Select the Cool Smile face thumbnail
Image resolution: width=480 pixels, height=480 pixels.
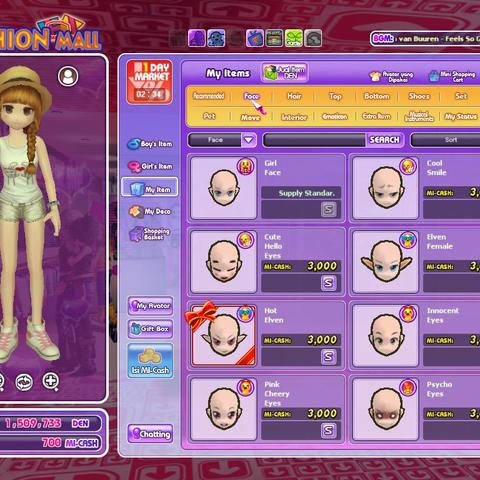[x=386, y=188]
